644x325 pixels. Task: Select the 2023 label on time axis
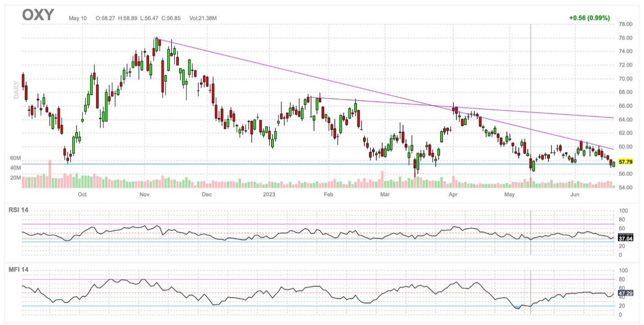click(269, 194)
